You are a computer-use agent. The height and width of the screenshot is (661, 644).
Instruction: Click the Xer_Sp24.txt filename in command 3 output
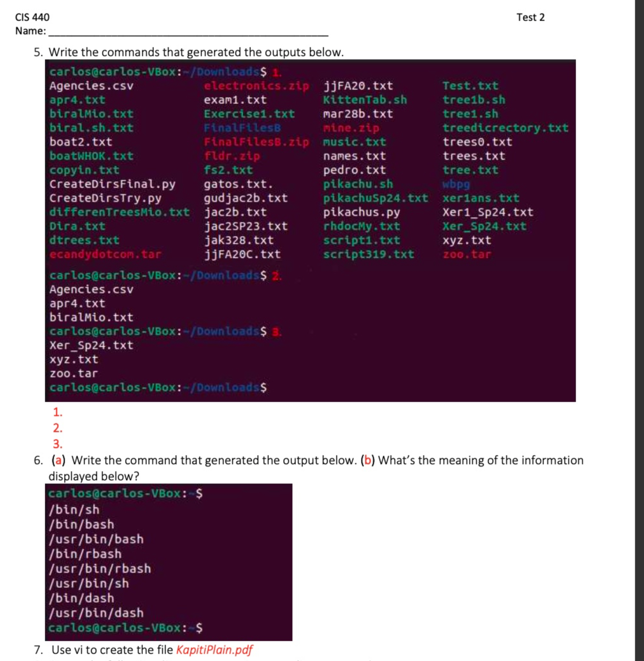click(x=91, y=345)
